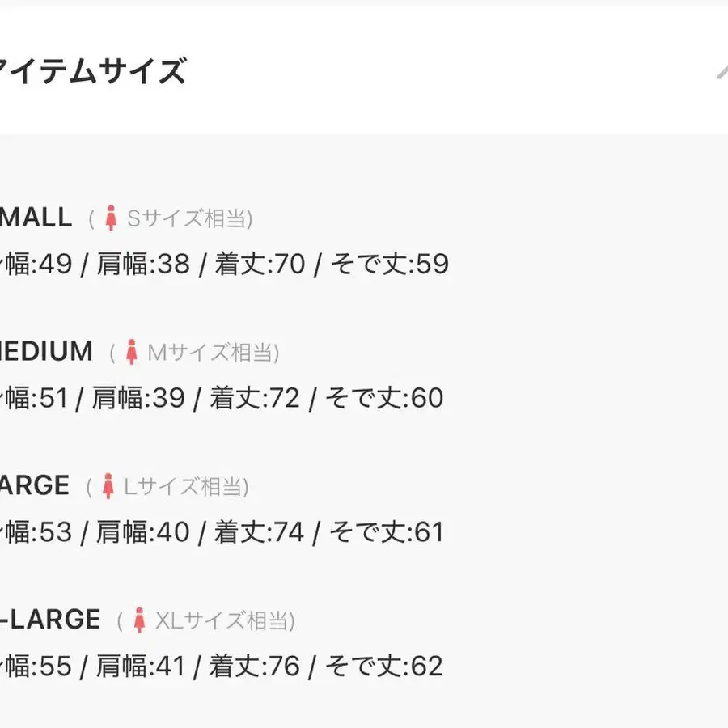Click the woman icon beside Mサイズ相当
Screen dimensions: 728x728
(x=132, y=353)
